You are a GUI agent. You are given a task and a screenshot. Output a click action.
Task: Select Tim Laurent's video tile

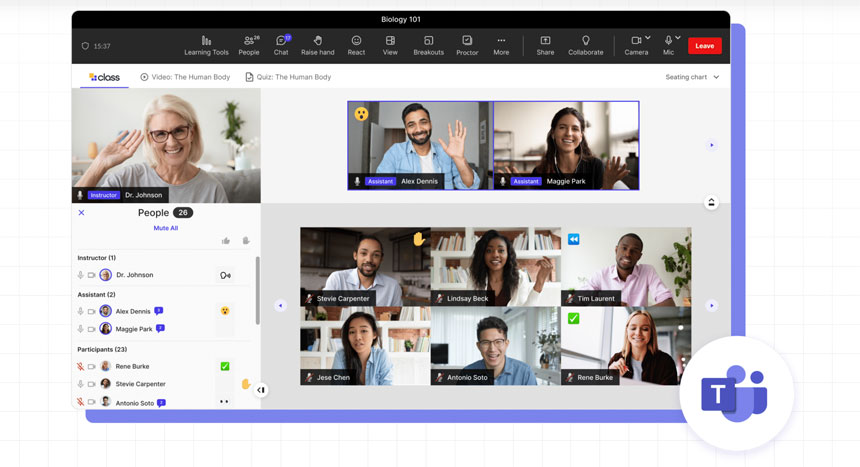(626, 266)
